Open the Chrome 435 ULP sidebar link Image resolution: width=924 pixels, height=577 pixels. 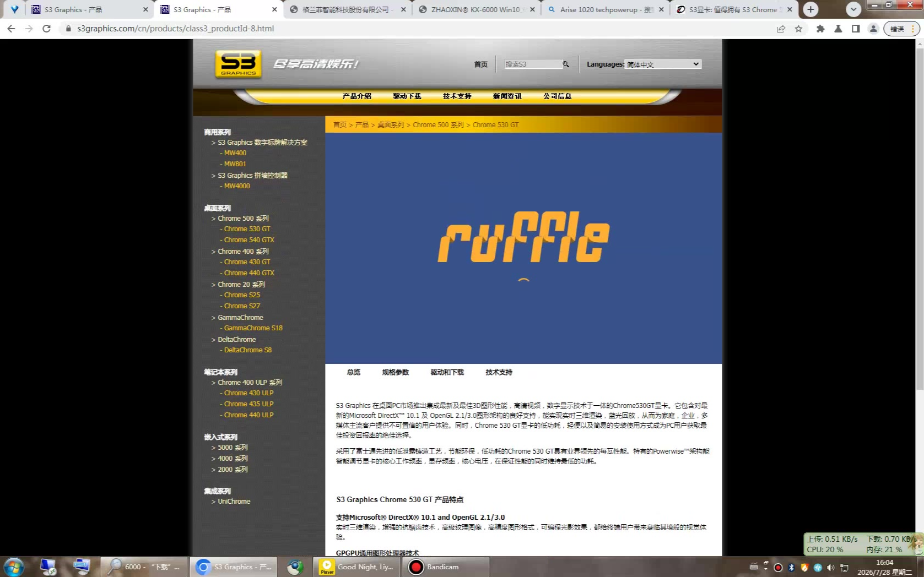[249, 404]
